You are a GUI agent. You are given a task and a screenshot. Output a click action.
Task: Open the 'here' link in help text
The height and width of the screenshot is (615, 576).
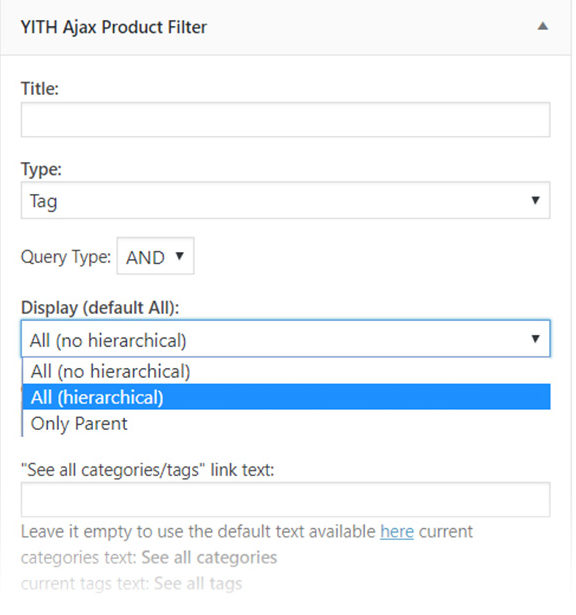(x=397, y=532)
